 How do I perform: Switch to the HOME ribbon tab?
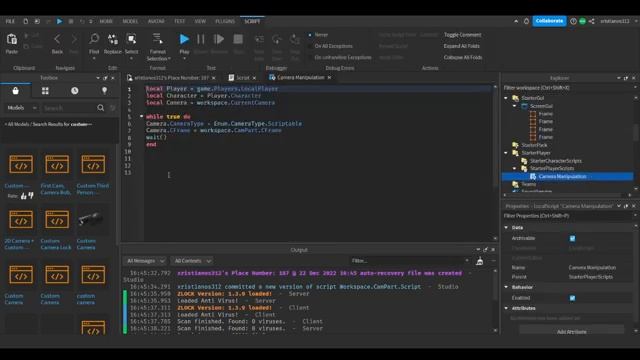coord(106,21)
